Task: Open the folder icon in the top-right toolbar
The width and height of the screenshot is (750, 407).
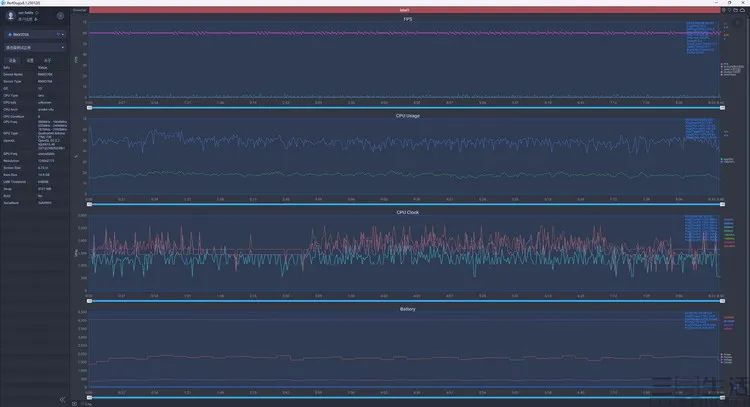Action: click(x=736, y=10)
